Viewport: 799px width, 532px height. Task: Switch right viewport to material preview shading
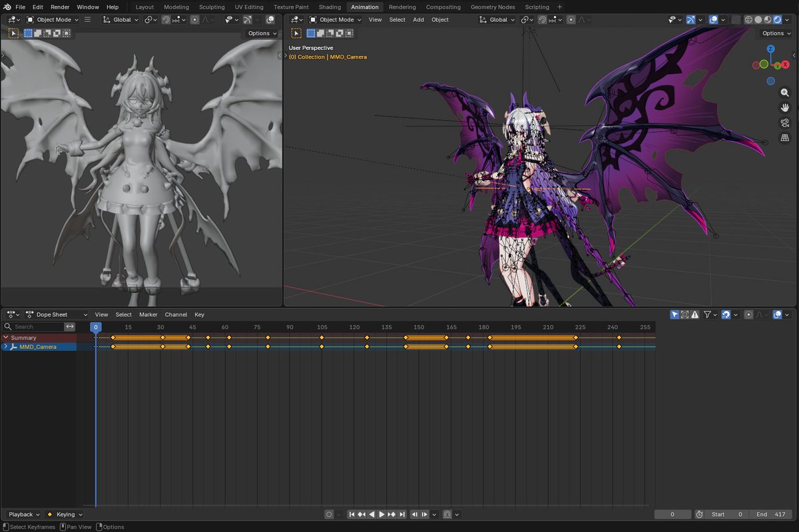(x=767, y=19)
